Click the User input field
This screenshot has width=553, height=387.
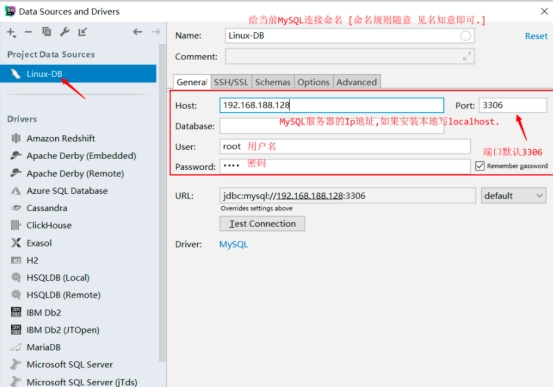(x=345, y=146)
